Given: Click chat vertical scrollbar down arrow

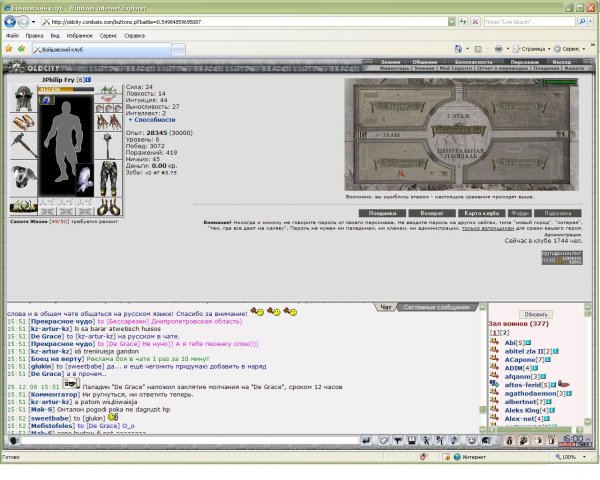Looking at the screenshot, I should [x=482, y=429].
